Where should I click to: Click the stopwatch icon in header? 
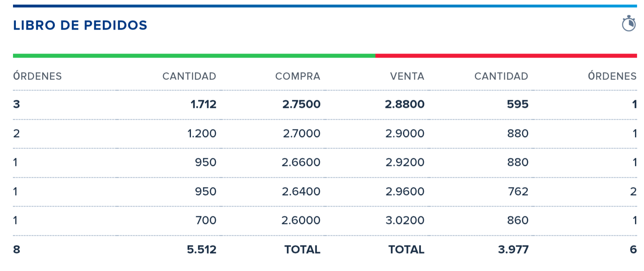[629, 24]
